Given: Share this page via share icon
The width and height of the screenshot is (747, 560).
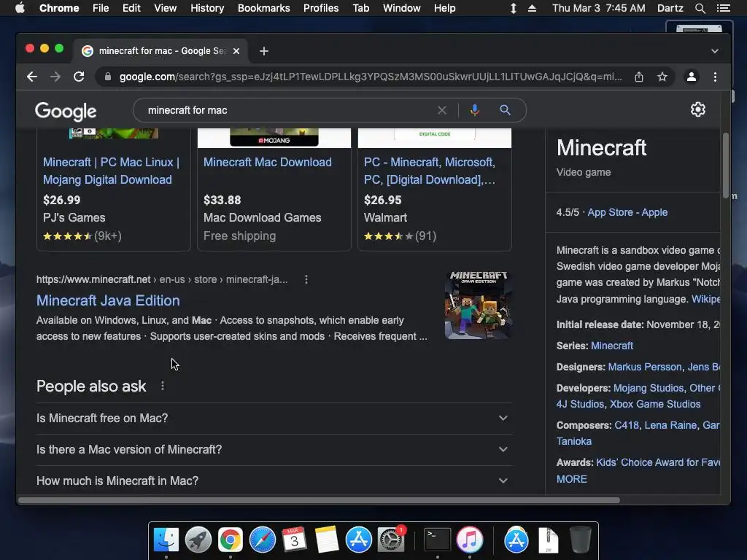Looking at the screenshot, I should pyautogui.click(x=639, y=77).
